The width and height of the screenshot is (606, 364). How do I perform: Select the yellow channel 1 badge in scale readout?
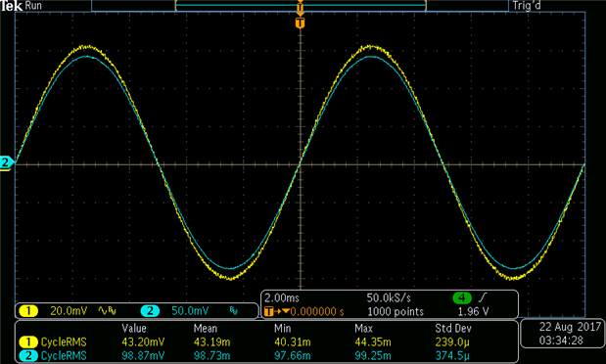[28, 311]
